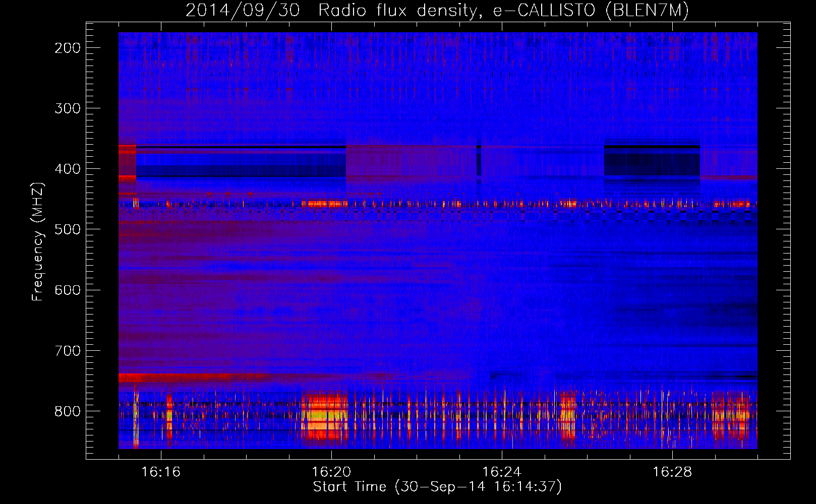Click the 16:16 time tick label
The image size is (816, 504).
pos(161,472)
